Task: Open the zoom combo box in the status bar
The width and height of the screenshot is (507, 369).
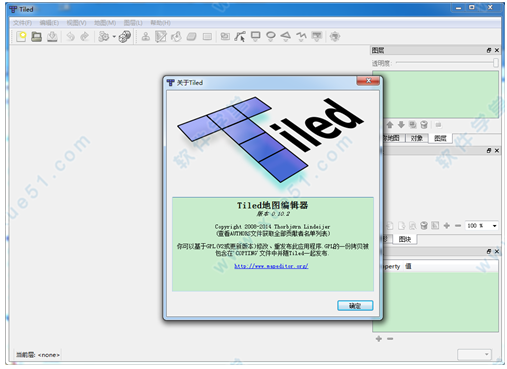Action: 474,354
